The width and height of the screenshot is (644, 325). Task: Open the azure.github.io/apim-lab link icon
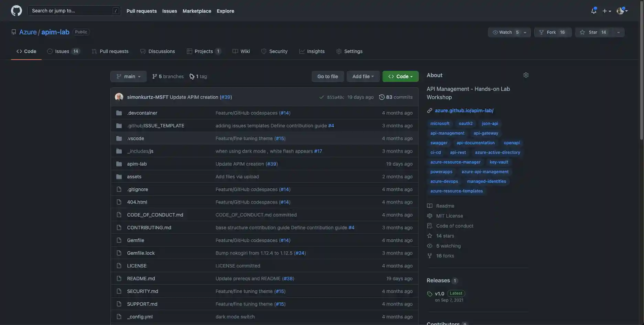point(429,110)
